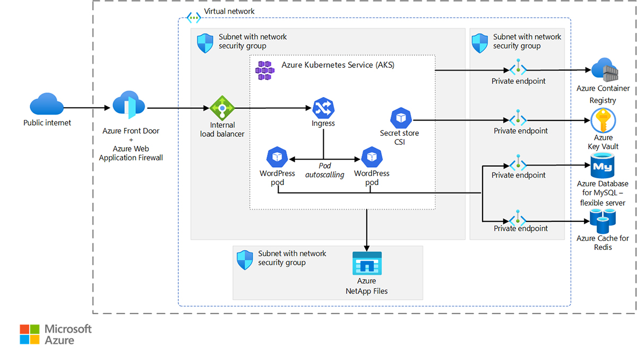637x364 pixels.
Task: Select the Secret store CSI icon
Action: 400,118
